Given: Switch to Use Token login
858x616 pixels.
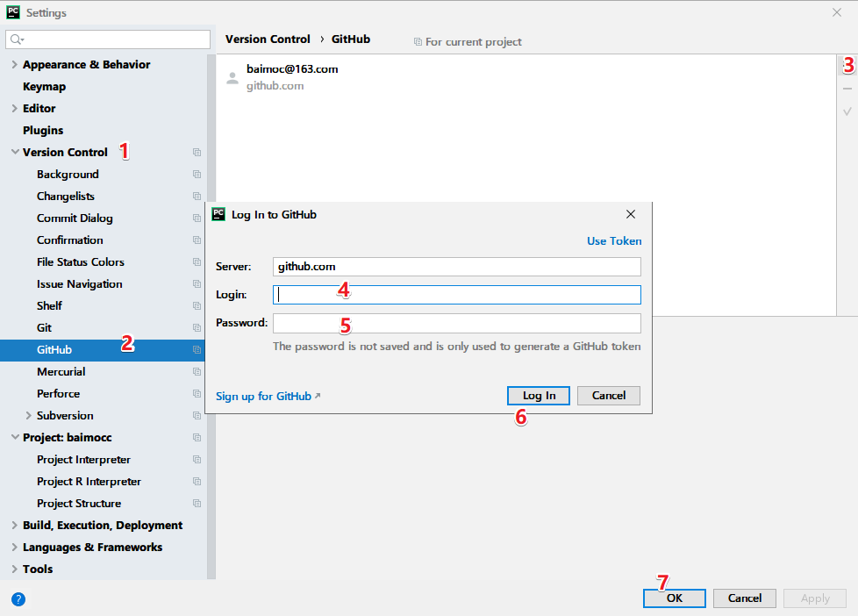Looking at the screenshot, I should 614,241.
